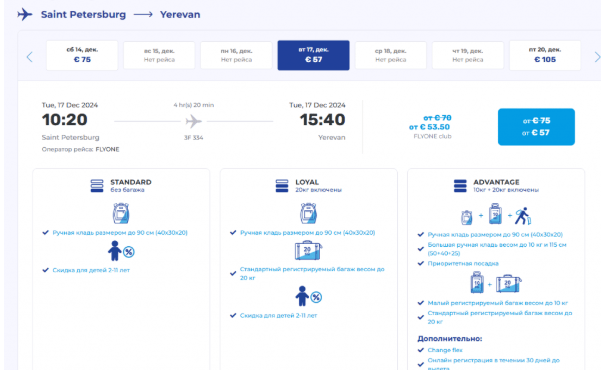This screenshot has width=601, height=377.
Task: Select the 18 December no-flight date tab
Action: point(391,56)
